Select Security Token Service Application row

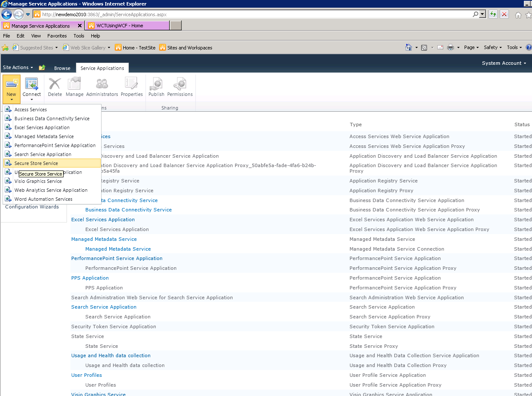pos(113,327)
